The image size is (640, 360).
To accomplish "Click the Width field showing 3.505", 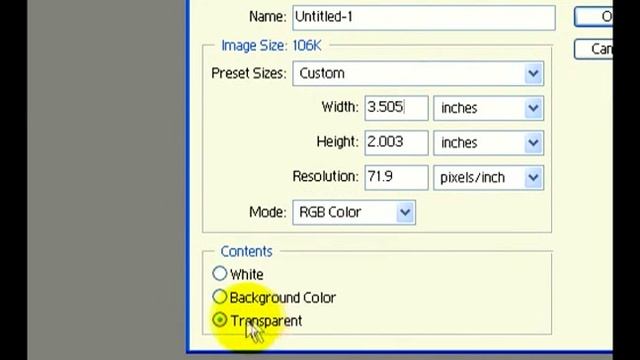I will point(396,108).
